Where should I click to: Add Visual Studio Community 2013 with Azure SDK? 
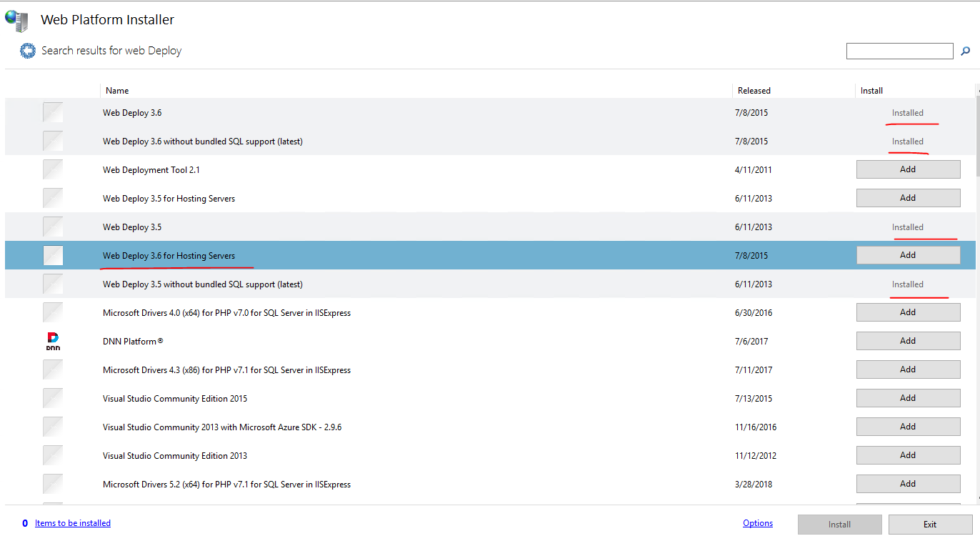click(908, 427)
